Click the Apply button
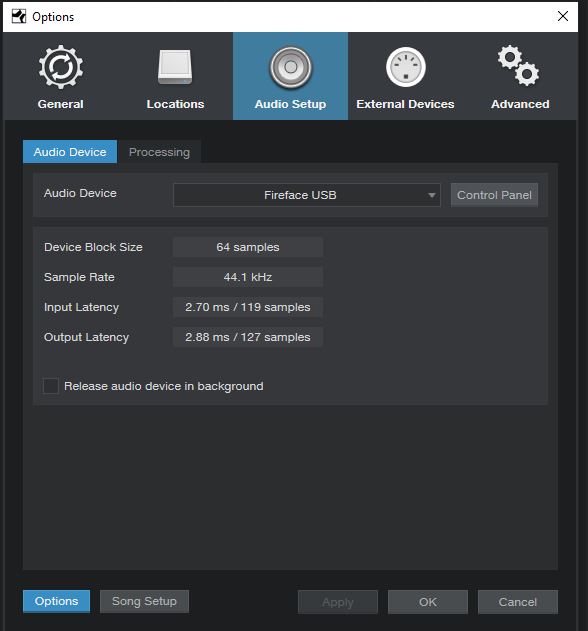Screen dimensions: 588x631 coord(338,602)
